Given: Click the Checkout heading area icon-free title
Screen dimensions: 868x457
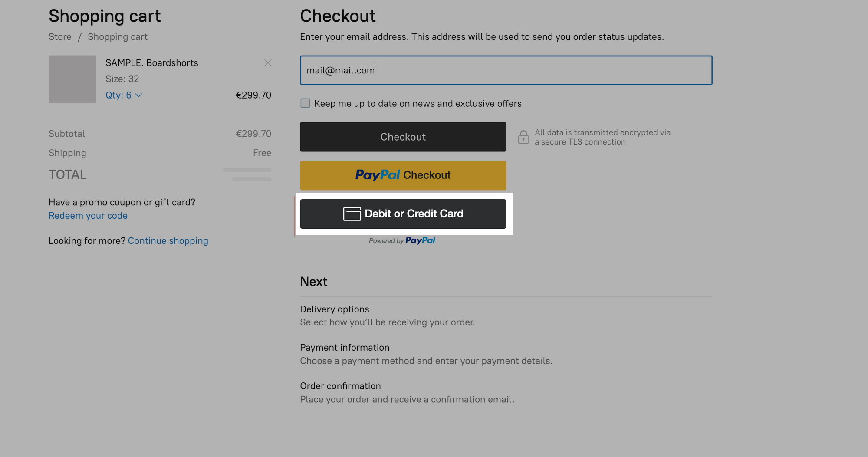Looking at the screenshot, I should tap(338, 16).
